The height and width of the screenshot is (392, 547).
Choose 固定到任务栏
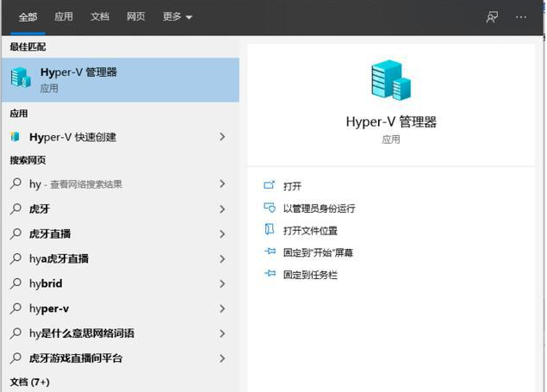[310, 275]
